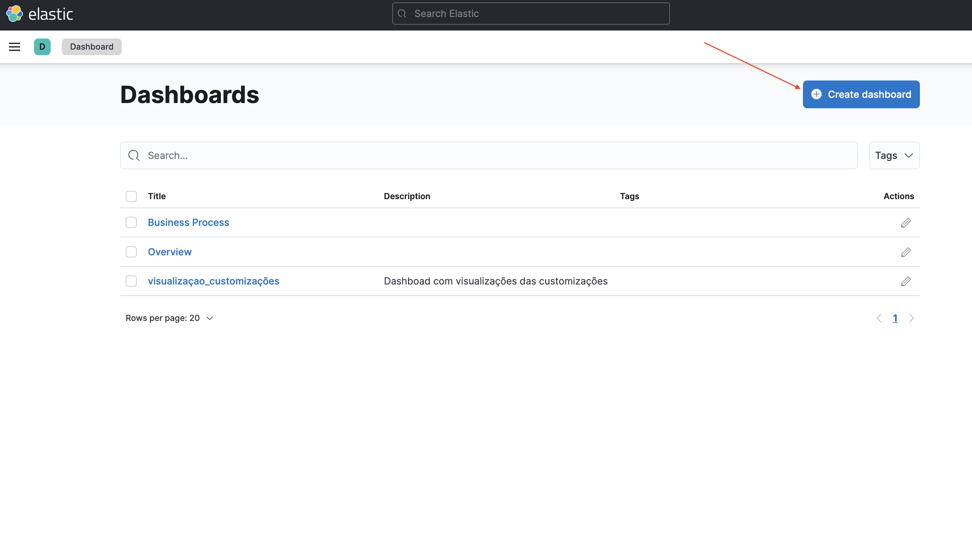
Task: Open the visualizaçao_customizações dashboard
Action: 213,281
